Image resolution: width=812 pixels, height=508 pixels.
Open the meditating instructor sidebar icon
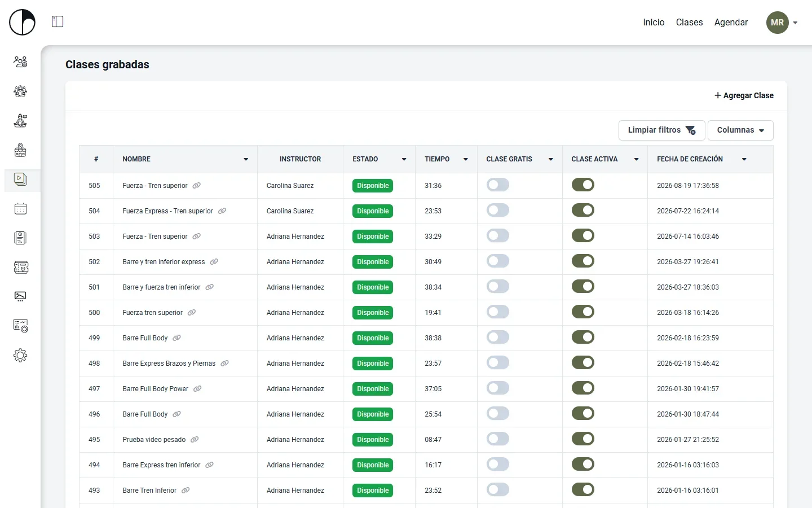point(20,121)
